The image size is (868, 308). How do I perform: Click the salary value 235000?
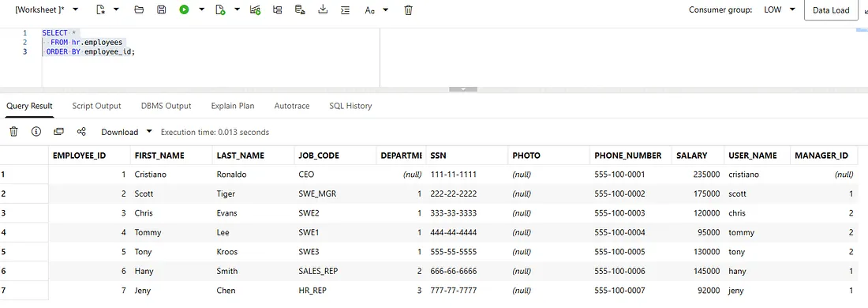(698, 175)
